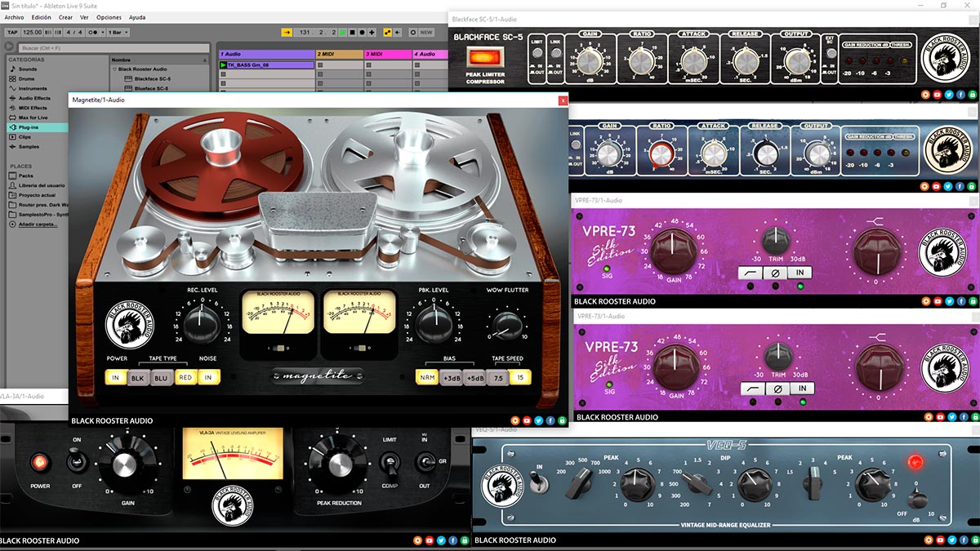This screenshot has height=551, width=980.
Task: Open the Archivo menu
Action: [14, 17]
